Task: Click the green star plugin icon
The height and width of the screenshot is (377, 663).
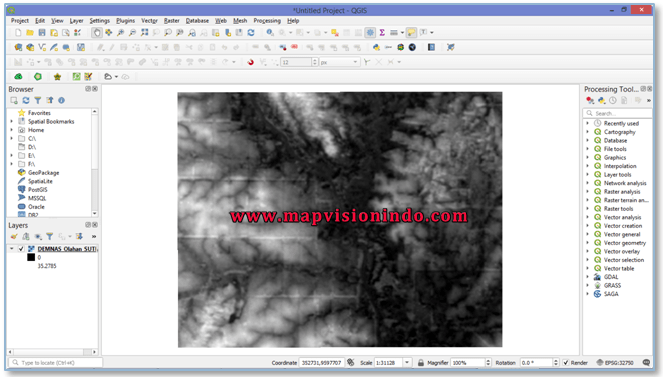Action: pos(57,76)
